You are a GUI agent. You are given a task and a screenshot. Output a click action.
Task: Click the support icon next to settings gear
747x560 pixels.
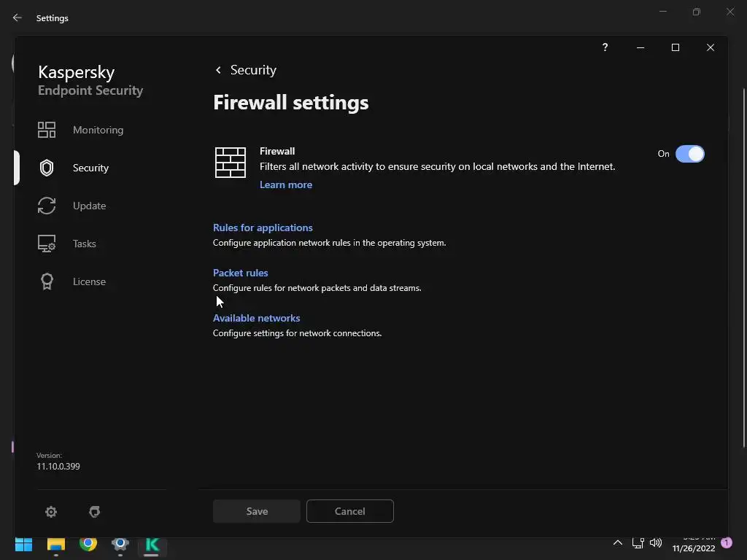point(94,511)
